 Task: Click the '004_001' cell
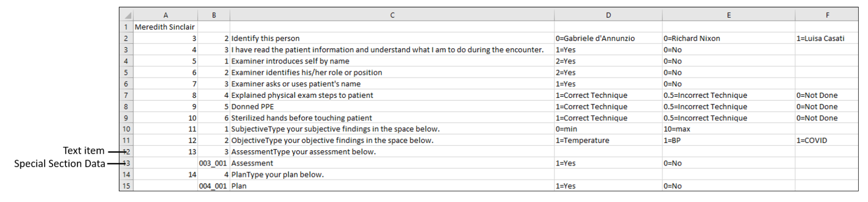214,186
